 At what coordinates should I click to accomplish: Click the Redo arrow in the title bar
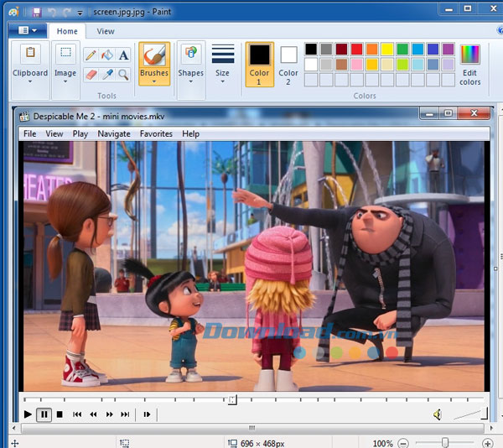pyautogui.click(x=67, y=13)
